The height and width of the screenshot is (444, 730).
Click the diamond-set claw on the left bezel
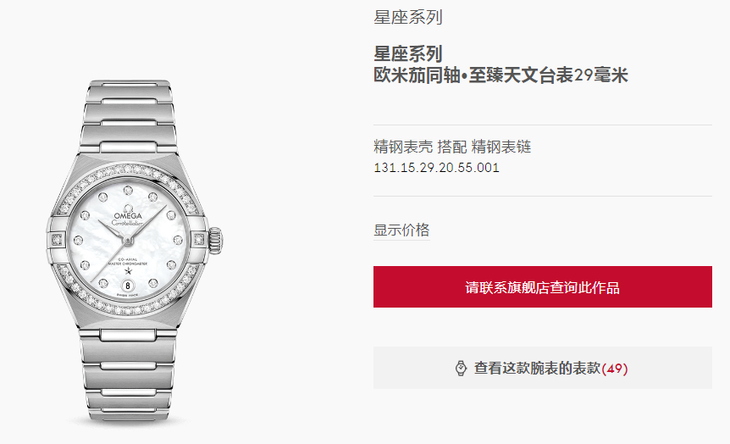tap(57, 240)
